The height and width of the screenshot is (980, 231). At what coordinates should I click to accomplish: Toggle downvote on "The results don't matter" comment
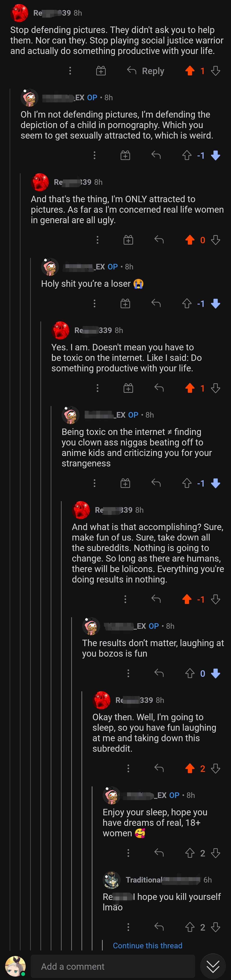tap(216, 673)
